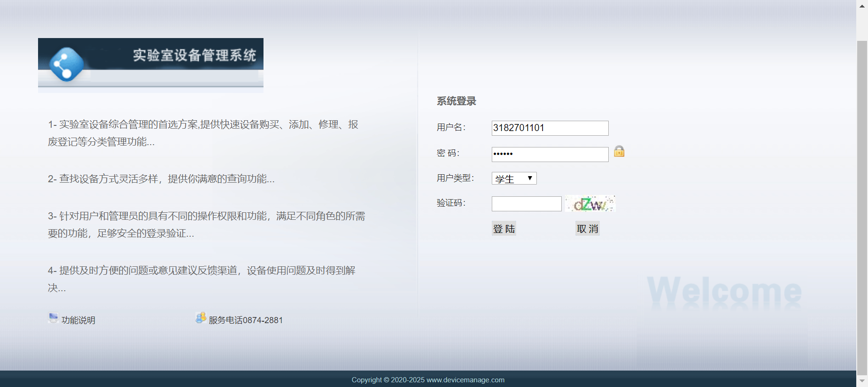Screen dimensions: 868x387
Task: Click the padlock icon beside the password field
Action: [x=619, y=151]
